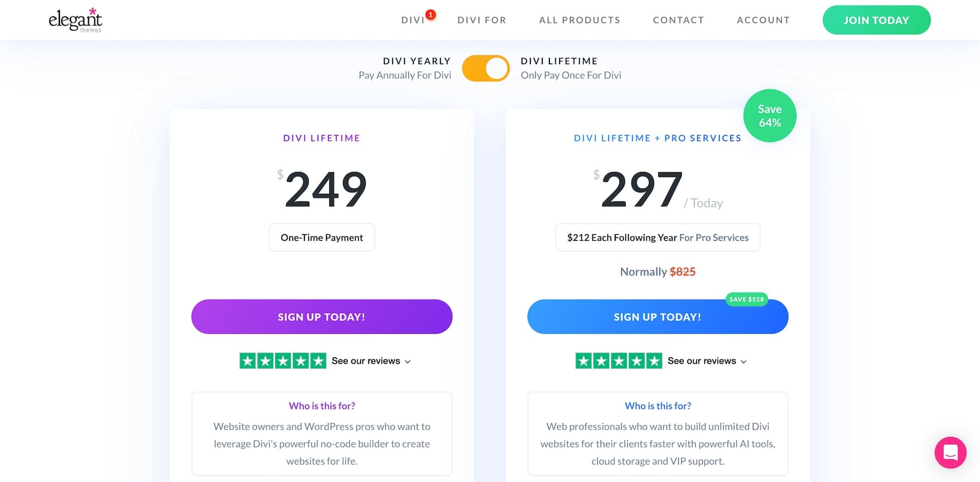Click the Trustpilot stars under Divi Lifetime

click(x=282, y=361)
